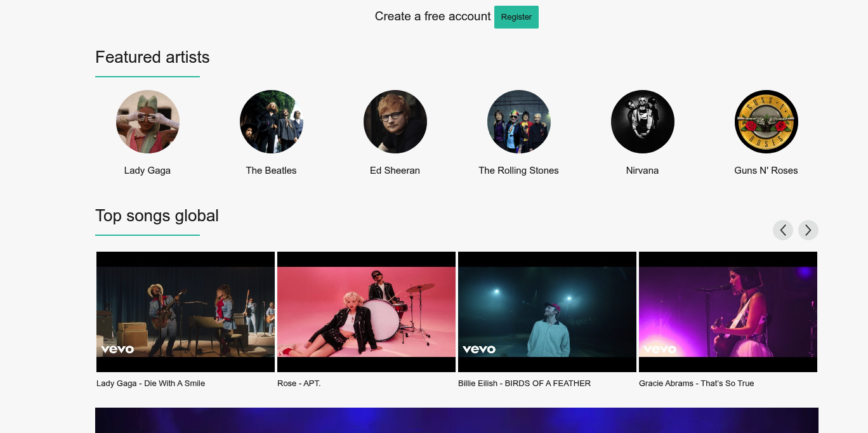This screenshot has width=868, height=433.
Task: Play the Rose APT. video thumbnail
Action: click(x=366, y=312)
